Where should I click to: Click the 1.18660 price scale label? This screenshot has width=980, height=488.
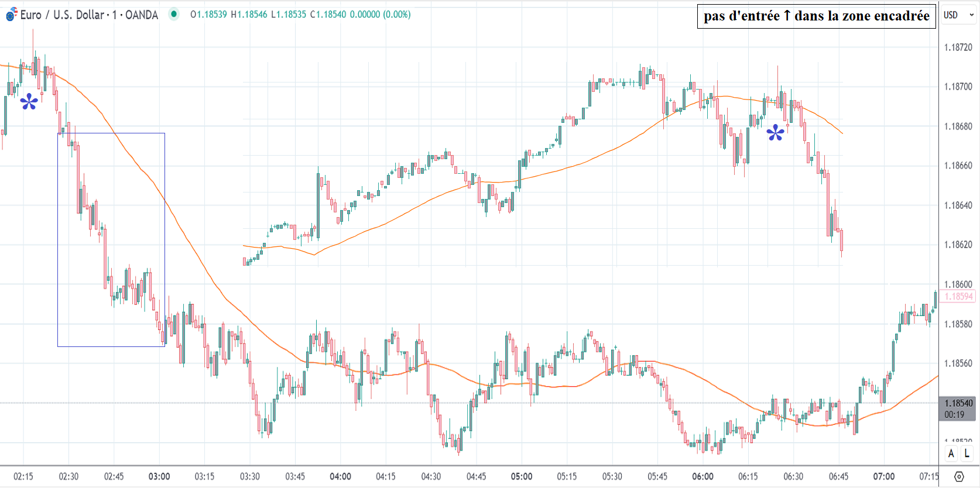958,166
